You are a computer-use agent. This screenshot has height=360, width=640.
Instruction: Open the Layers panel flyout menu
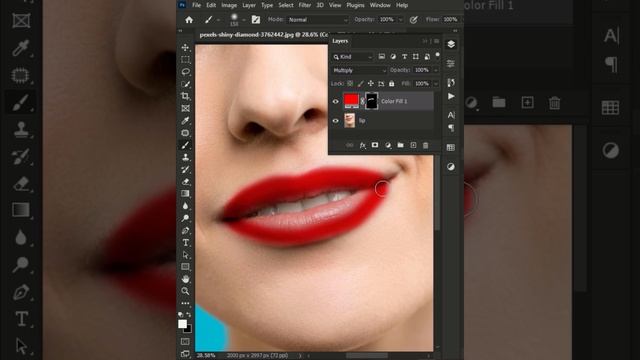pos(437,41)
